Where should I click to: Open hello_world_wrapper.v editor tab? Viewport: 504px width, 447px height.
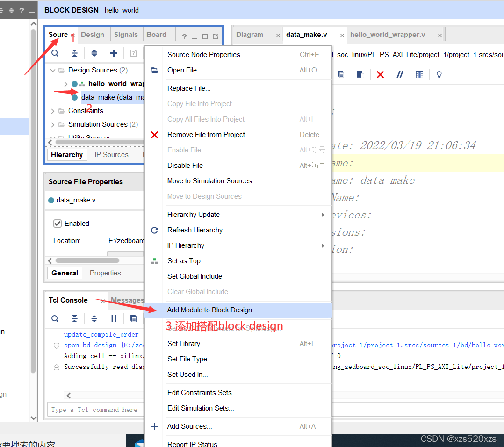pyautogui.click(x=388, y=35)
